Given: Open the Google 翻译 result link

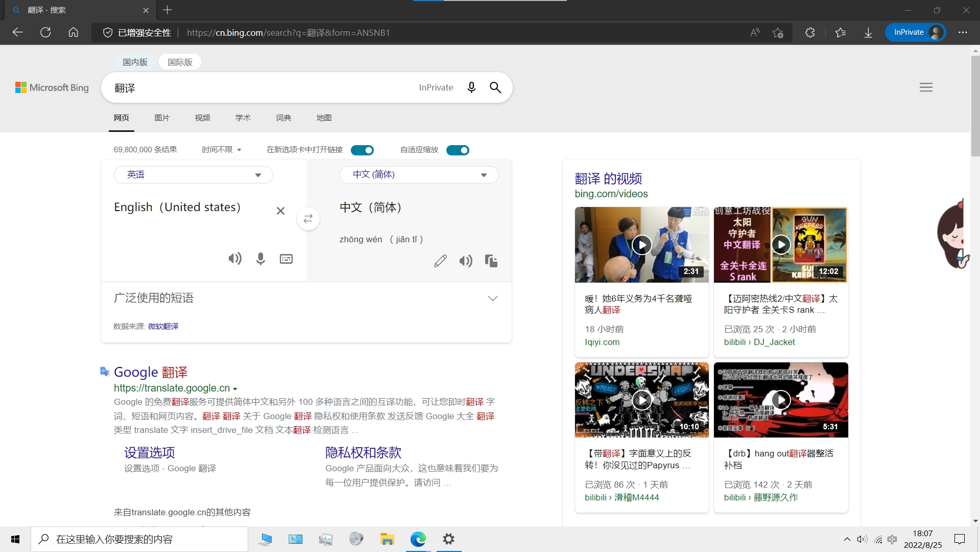Looking at the screenshot, I should click(151, 372).
